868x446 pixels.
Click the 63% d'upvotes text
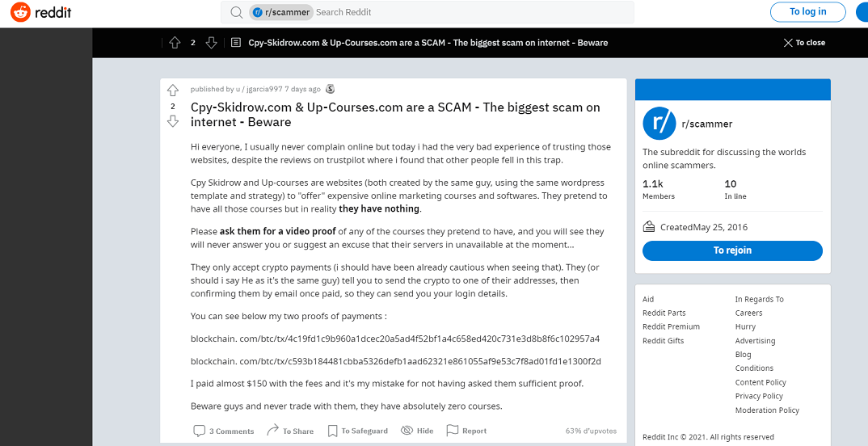592,431
